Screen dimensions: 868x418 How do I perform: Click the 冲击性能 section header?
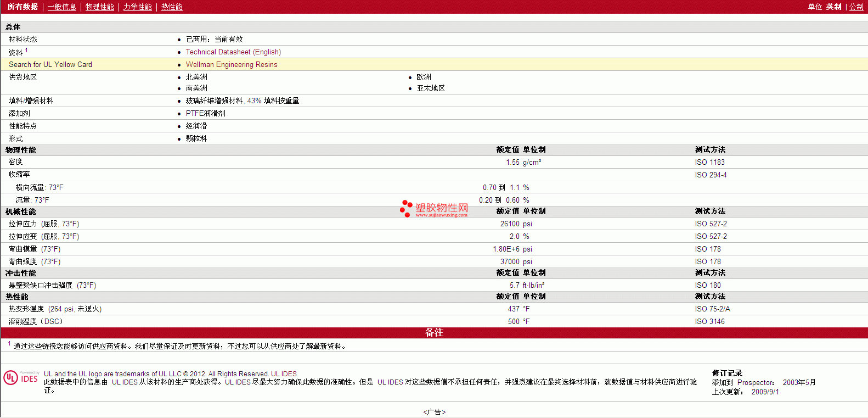[x=21, y=273]
